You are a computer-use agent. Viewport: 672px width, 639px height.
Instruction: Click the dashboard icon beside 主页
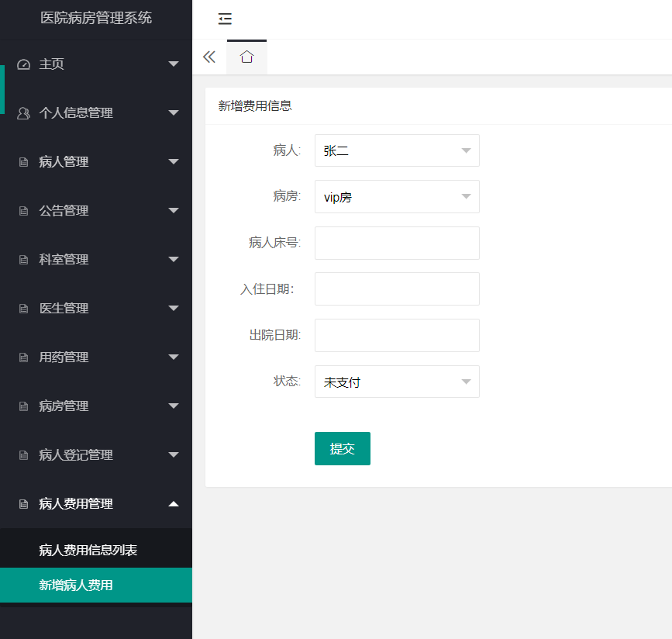click(x=23, y=64)
